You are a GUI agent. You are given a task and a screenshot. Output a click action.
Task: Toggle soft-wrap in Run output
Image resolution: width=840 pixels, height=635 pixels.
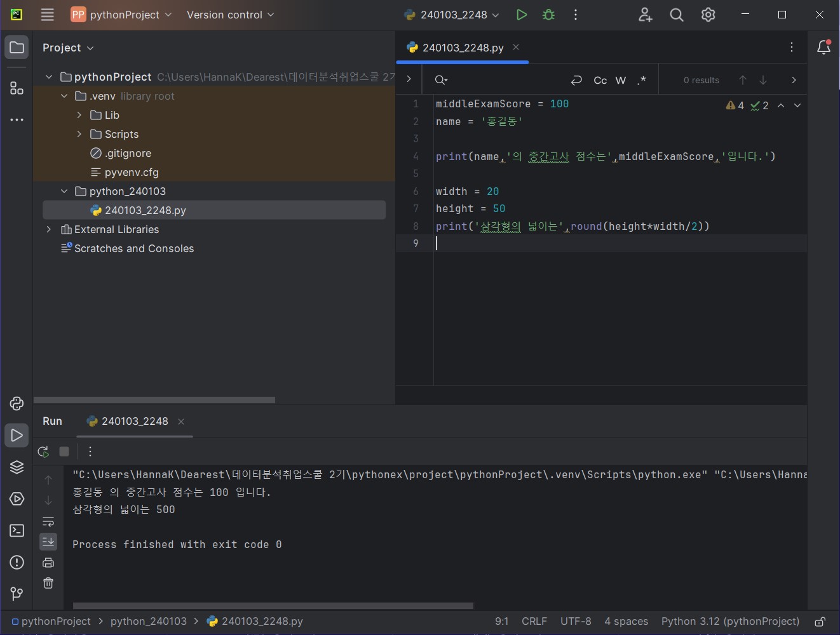48,521
